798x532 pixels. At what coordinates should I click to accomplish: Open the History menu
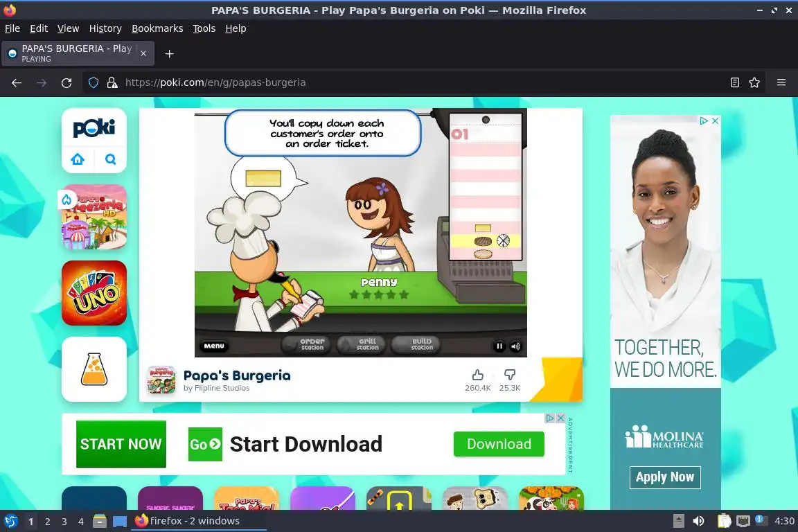[105, 28]
